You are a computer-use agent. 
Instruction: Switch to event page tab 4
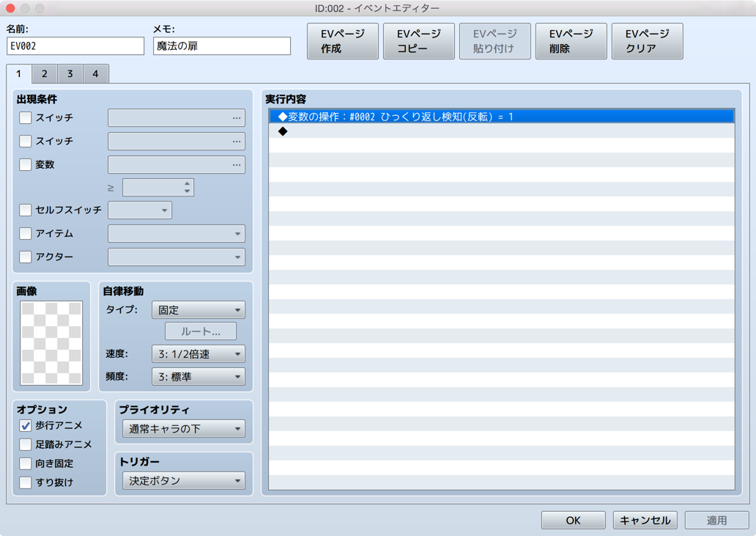[x=96, y=73]
